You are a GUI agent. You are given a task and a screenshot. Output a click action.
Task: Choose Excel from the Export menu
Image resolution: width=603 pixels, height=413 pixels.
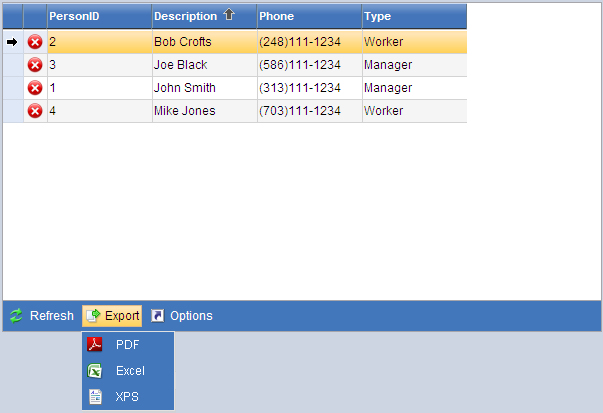(130, 371)
